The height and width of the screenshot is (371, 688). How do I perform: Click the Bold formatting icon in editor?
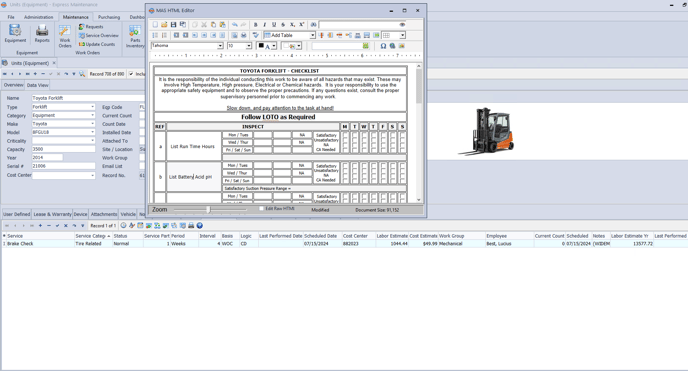coord(256,25)
